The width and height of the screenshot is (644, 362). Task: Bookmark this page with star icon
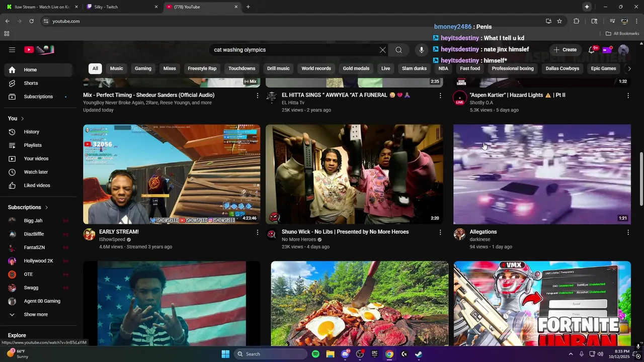pos(559,21)
